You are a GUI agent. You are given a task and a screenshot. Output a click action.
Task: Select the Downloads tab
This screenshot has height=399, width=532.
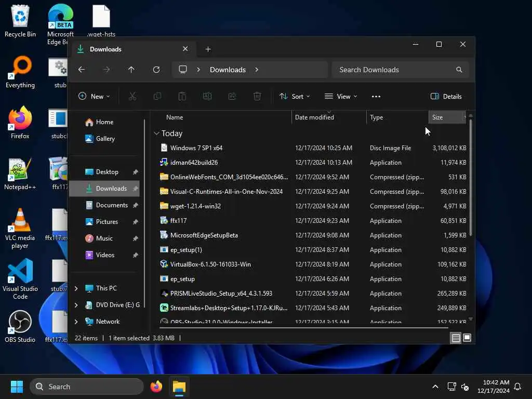[x=132, y=49]
